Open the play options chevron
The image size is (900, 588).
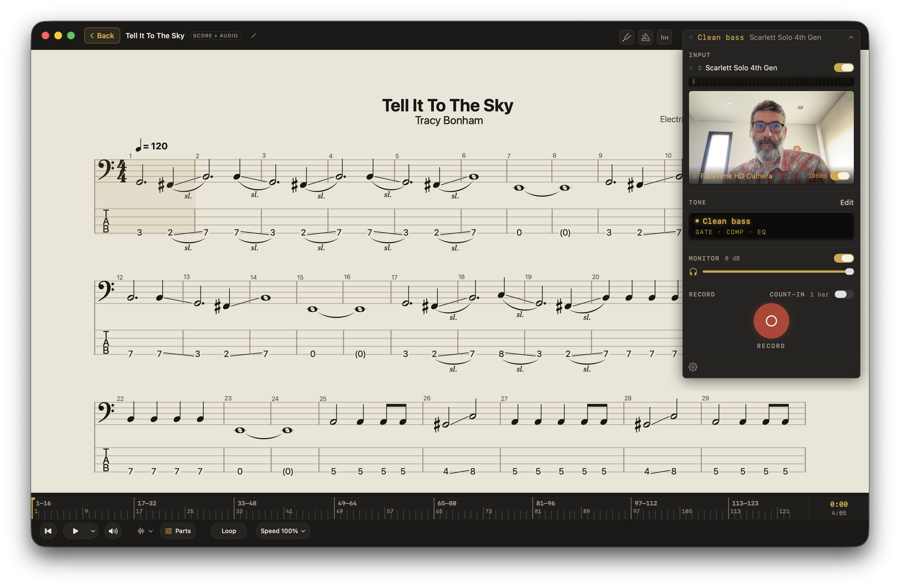pos(93,531)
